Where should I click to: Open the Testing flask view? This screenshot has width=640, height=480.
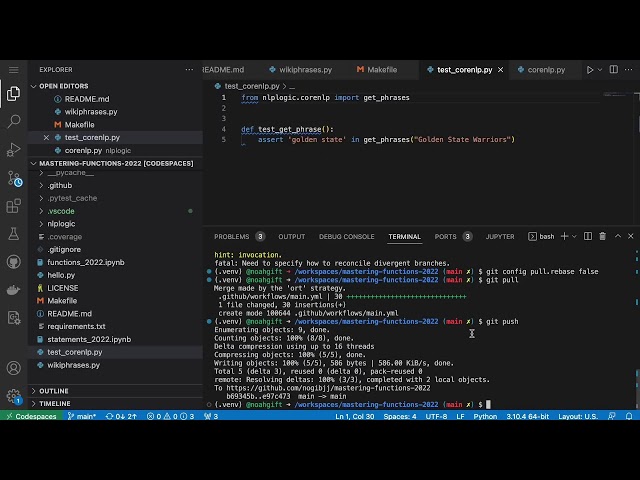click(13, 233)
